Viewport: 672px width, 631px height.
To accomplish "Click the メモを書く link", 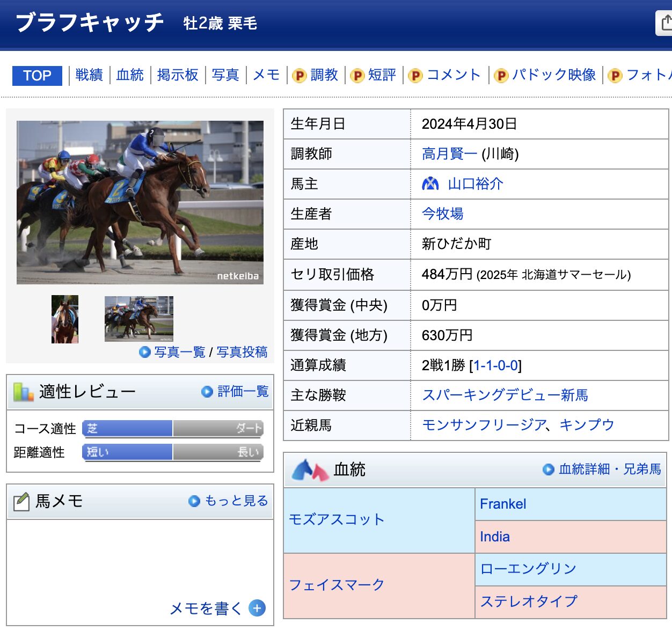I will [206, 608].
